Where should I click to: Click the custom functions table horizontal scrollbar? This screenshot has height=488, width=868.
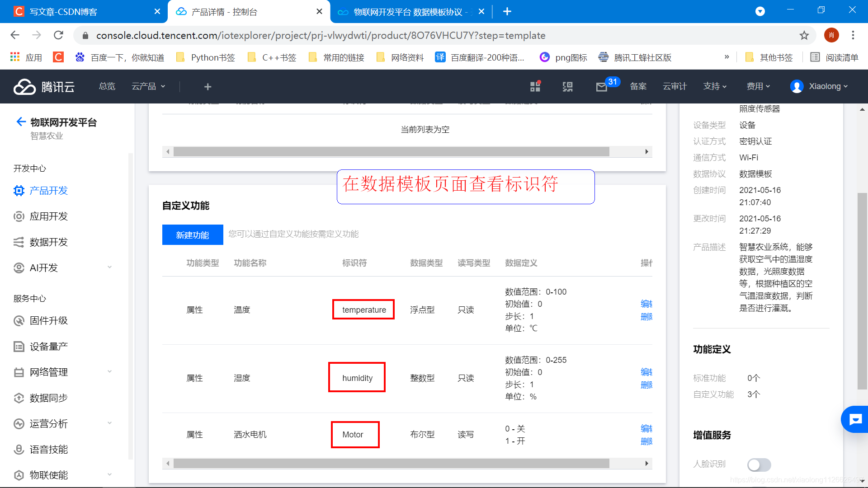click(x=391, y=463)
